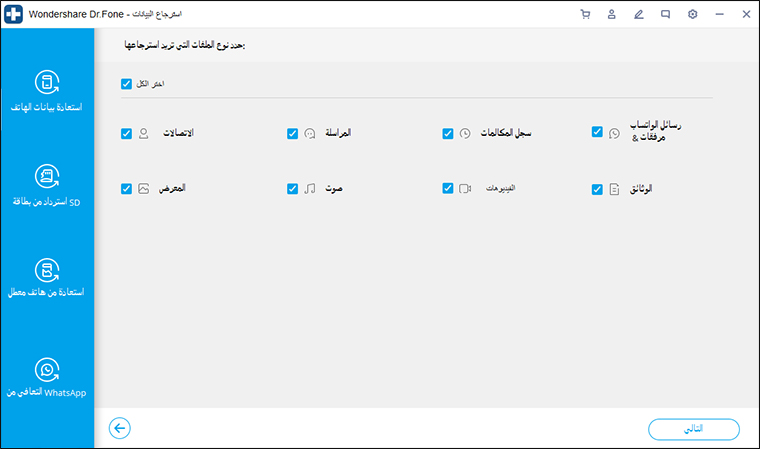Uncheck the videos (الفيديوهات) checkbox
Screen dimensions: 760x449
(x=448, y=188)
